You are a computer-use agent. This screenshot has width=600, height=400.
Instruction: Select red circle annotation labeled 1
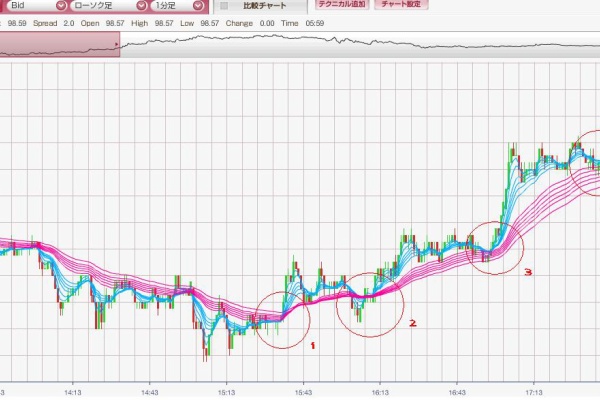tap(283, 319)
